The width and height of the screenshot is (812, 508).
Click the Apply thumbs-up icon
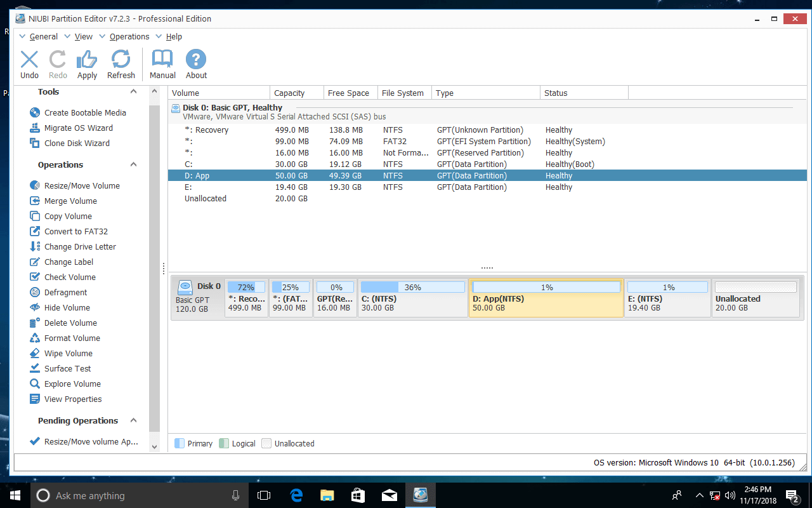(x=87, y=60)
